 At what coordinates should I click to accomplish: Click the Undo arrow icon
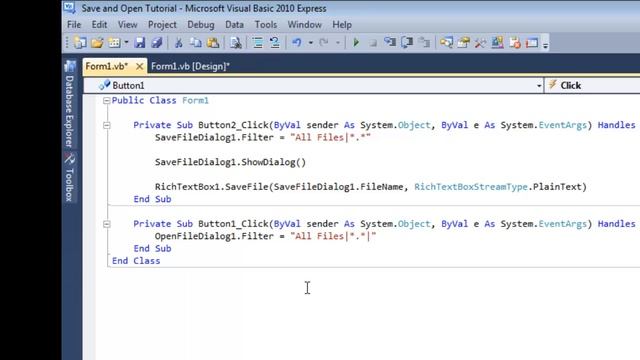(x=297, y=42)
